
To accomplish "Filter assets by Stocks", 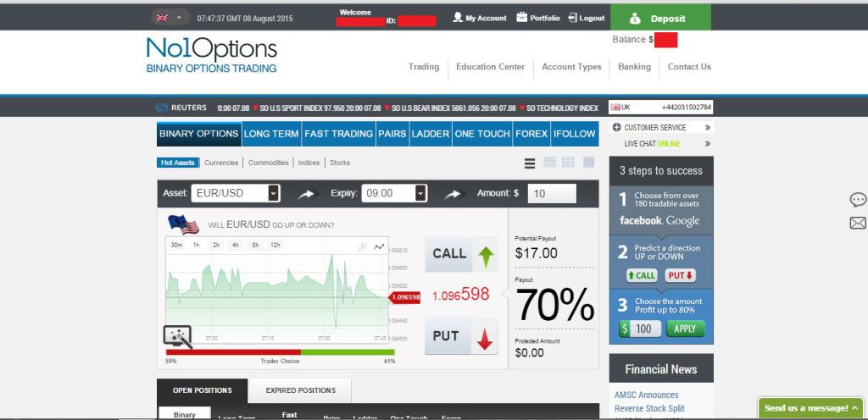I will tap(340, 163).
